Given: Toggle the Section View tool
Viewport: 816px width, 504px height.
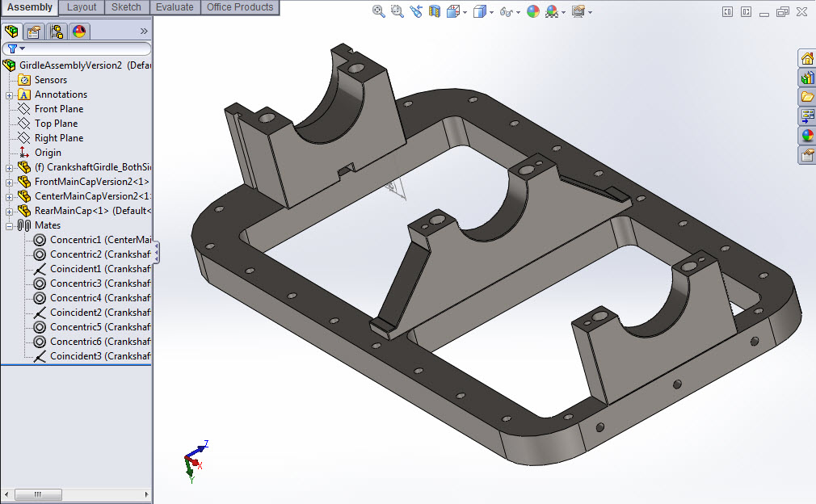Looking at the screenshot, I should tap(435, 11).
